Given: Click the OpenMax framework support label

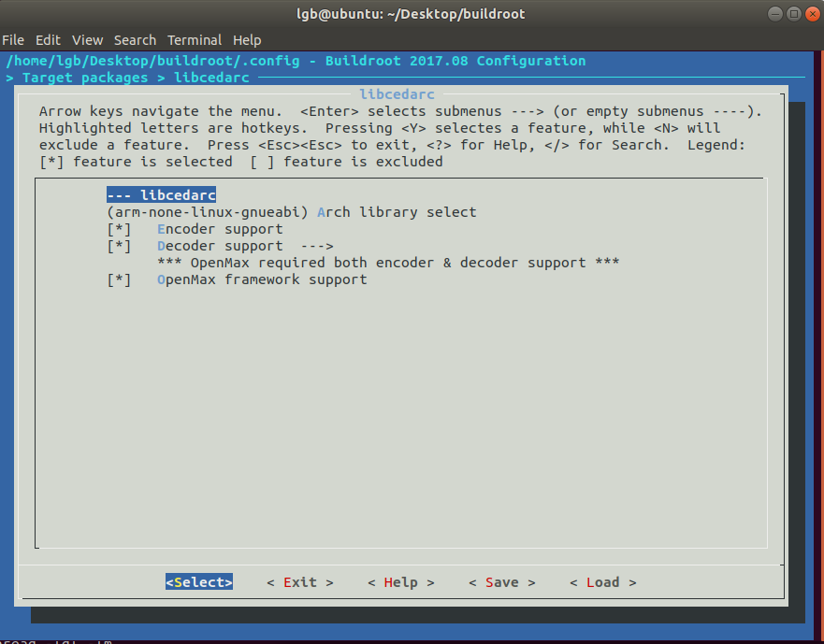Looking at the screenshot, I should tap(262, 280).
